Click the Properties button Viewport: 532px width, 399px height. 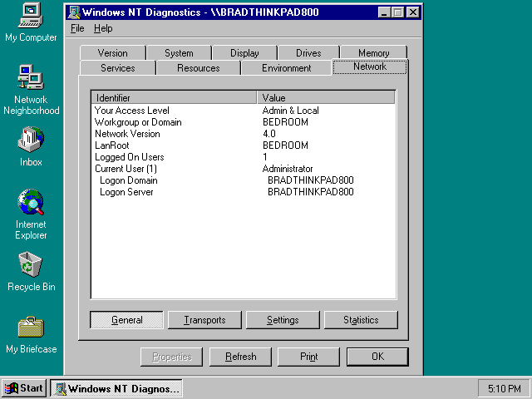coord(172,357)
